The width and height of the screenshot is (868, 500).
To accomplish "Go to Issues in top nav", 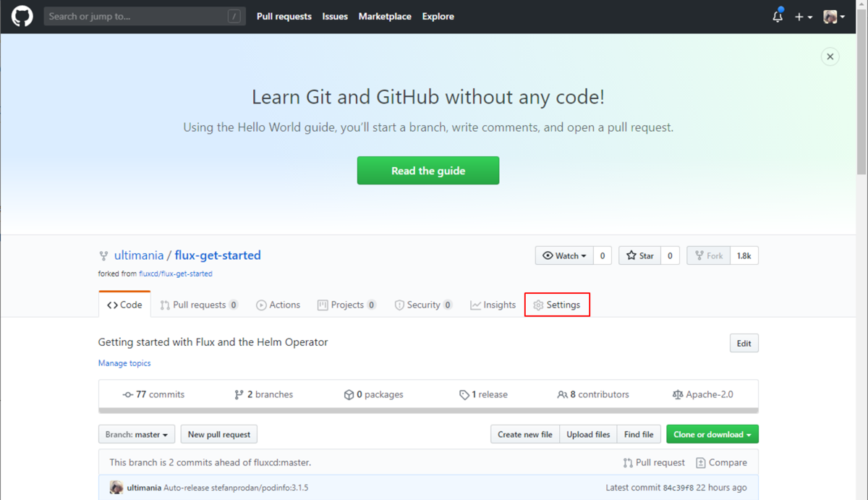I will coord(335,17).
